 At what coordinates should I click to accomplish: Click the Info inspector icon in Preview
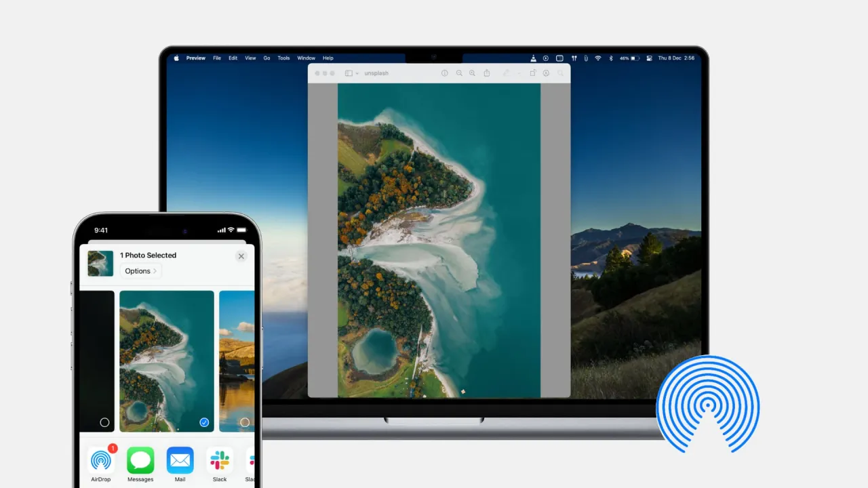click(x=444, y=73)
